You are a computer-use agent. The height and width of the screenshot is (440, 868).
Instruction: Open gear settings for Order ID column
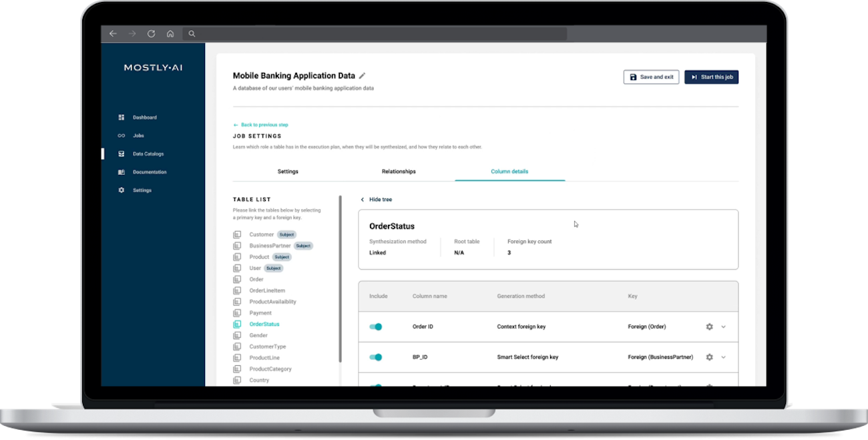709,326
